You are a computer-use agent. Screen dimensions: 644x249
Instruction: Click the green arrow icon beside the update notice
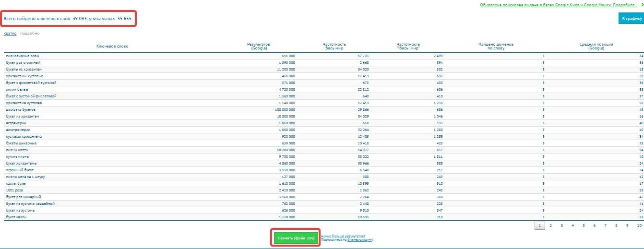[x=642, y=5]
